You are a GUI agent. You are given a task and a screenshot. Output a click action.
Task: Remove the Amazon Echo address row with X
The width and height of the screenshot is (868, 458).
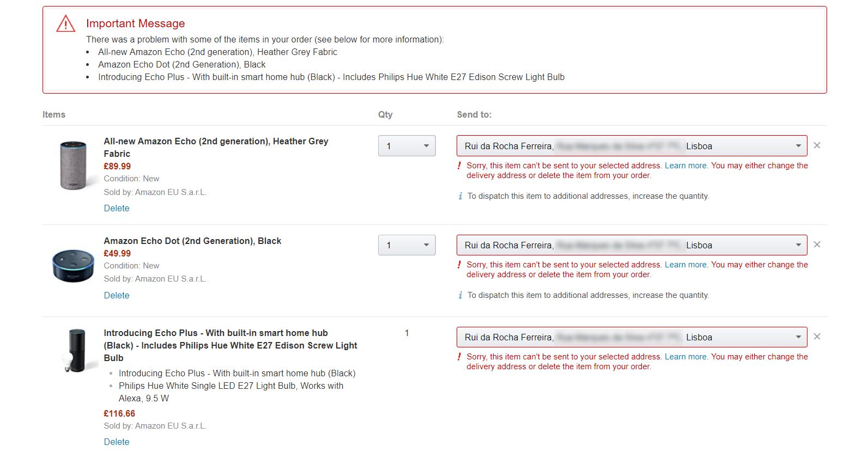(817, 145)
